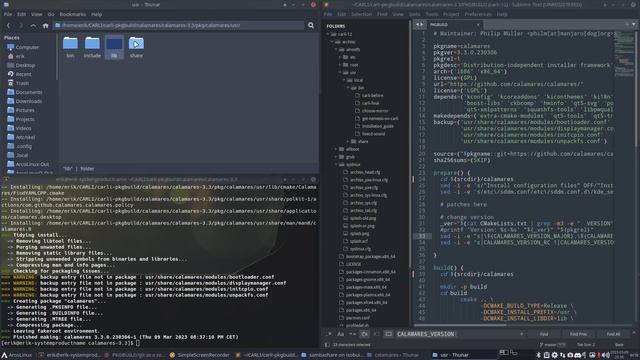This screenshot has height=360, width=640.
Task: Expand the efiboot folder in Sublime sidebar
Action: tap(336, 149)
